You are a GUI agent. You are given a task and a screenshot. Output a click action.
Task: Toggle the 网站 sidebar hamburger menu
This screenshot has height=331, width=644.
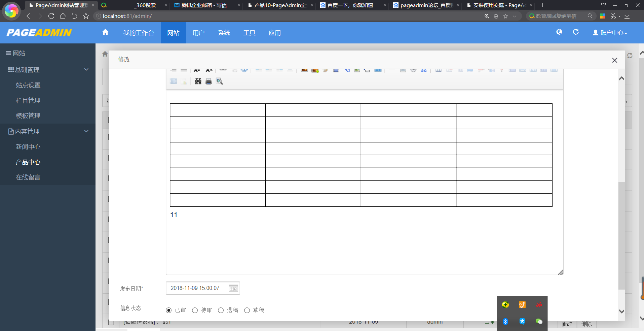click(8, 53)
